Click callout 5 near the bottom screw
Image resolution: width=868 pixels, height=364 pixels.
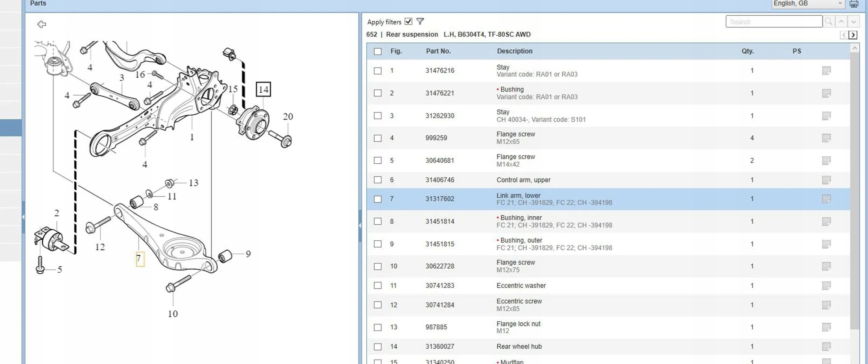pyautogui.click(x=60, y=270)
